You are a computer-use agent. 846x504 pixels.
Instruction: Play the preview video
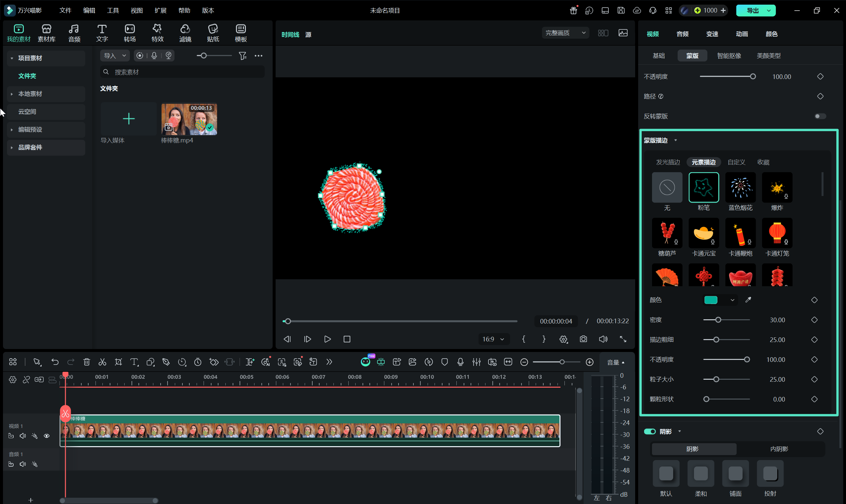[x=327, y=339]
